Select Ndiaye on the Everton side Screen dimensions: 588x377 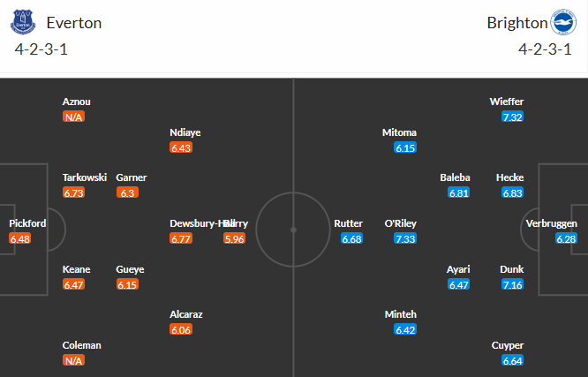[185, 132]
